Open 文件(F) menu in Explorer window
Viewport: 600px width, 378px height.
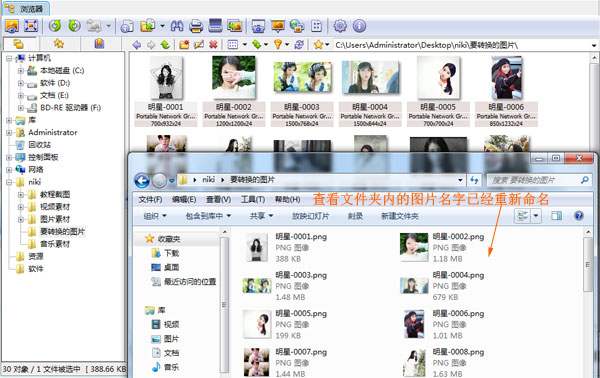(x=150, y=199)
